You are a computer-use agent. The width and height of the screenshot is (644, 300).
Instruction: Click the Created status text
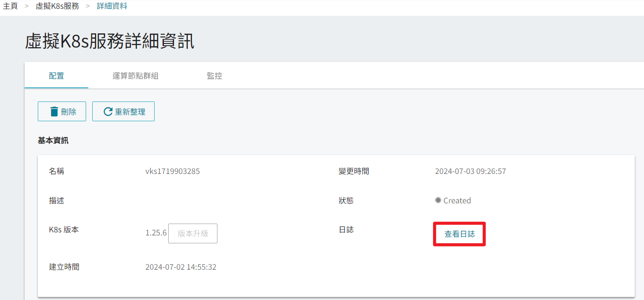pyautogui.click(x=457, y=201)
